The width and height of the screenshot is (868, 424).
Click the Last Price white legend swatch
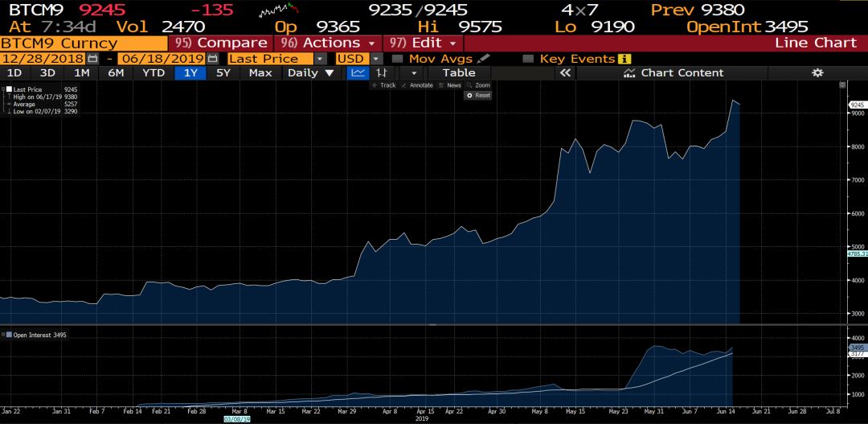tap(9, 90)
